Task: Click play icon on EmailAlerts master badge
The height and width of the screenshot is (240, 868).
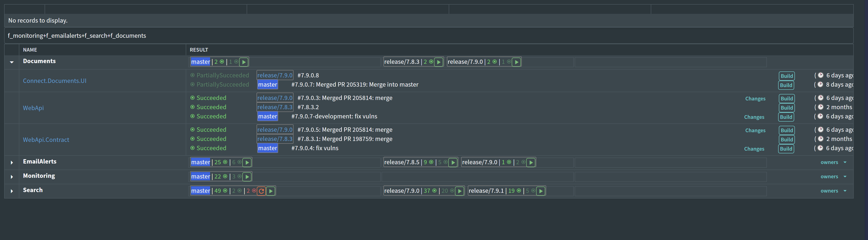Action: pyautogui.click(x=247, y=163)
